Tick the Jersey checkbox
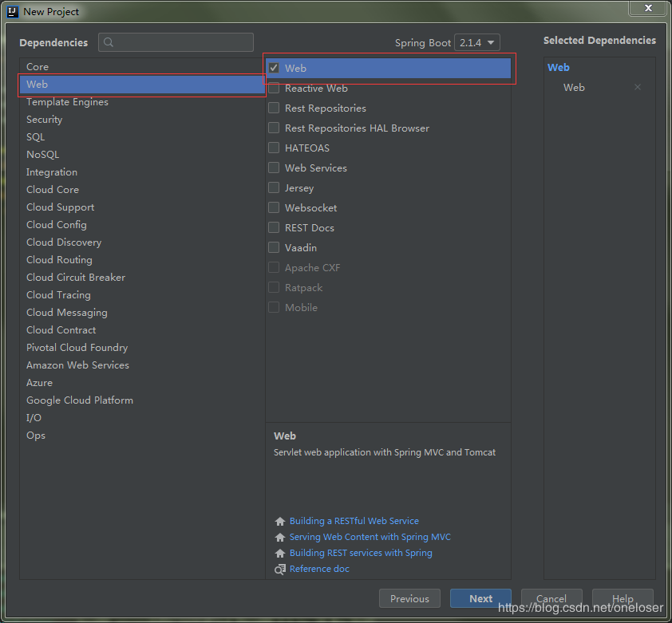 click(274, 187)
